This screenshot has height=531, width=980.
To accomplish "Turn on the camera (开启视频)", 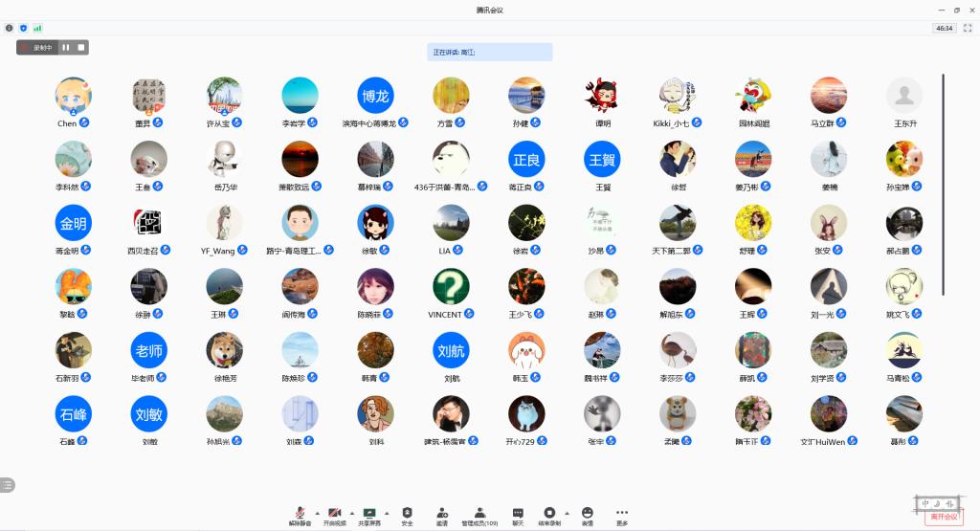I will click(x=334, y=514).
